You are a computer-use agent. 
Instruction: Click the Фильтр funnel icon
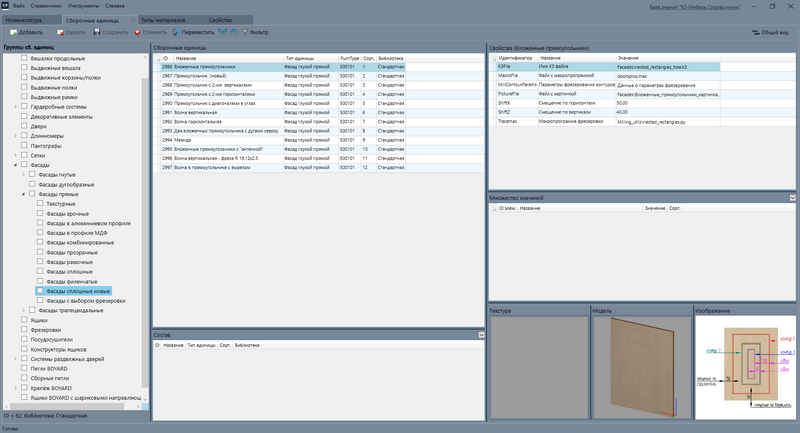(x=245, y=32)
